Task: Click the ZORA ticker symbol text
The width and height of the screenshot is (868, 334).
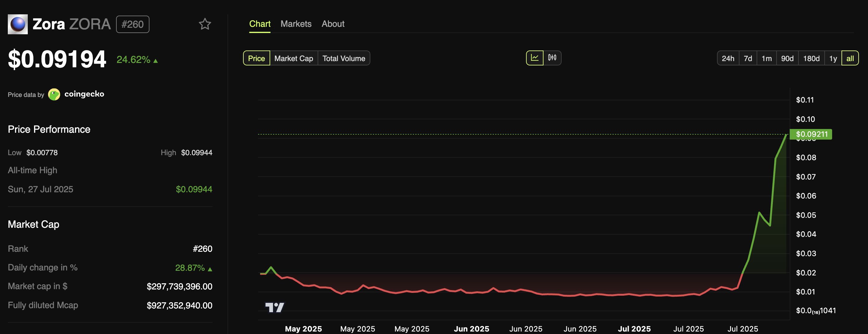Action: (x=90, y=24)
